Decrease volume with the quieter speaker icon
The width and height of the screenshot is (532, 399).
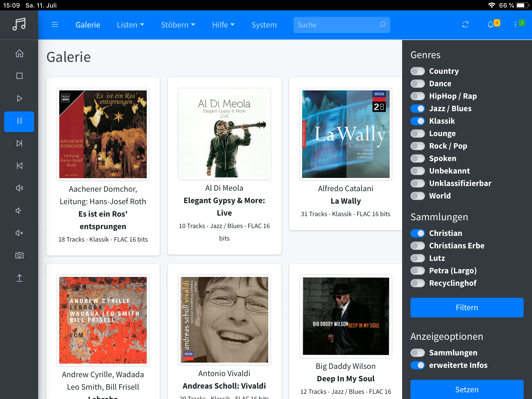[18, 210]
